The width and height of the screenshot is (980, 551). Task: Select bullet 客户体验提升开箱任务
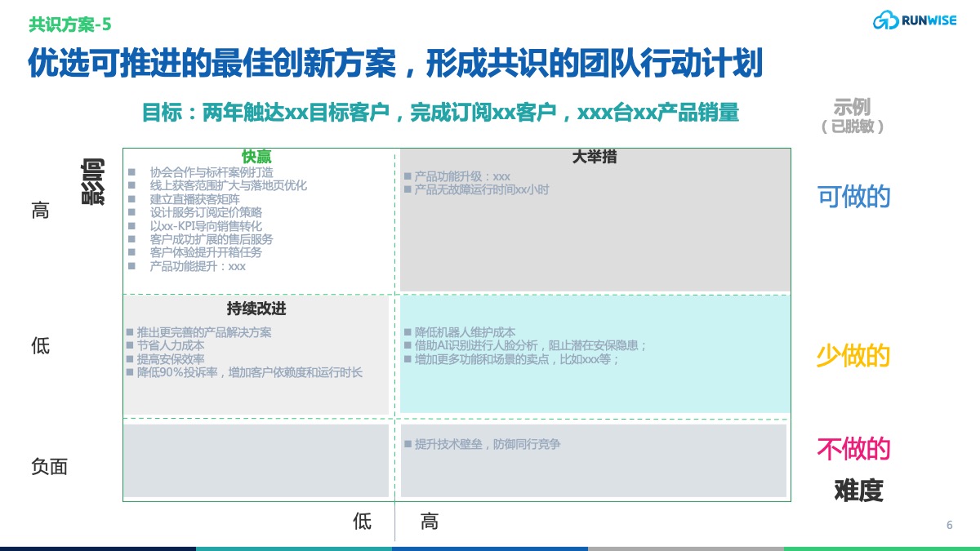(206, 252)
